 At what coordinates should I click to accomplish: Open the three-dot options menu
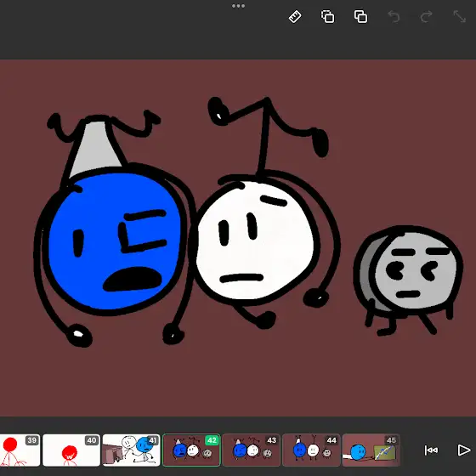(238, 6)
